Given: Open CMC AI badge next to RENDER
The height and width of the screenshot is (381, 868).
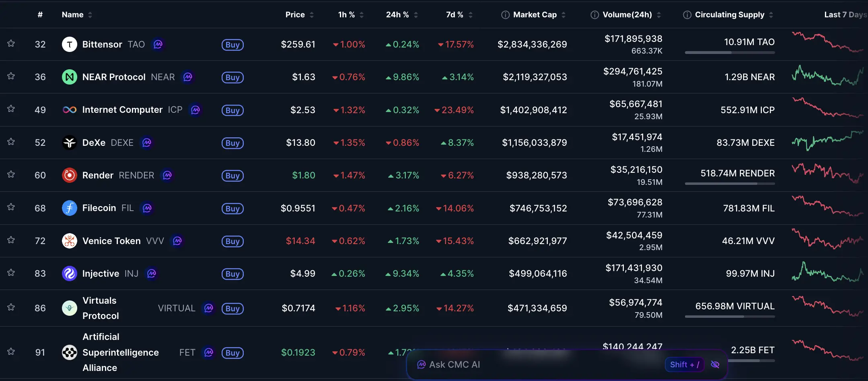Looking at the screenshot, I should 167,175.
